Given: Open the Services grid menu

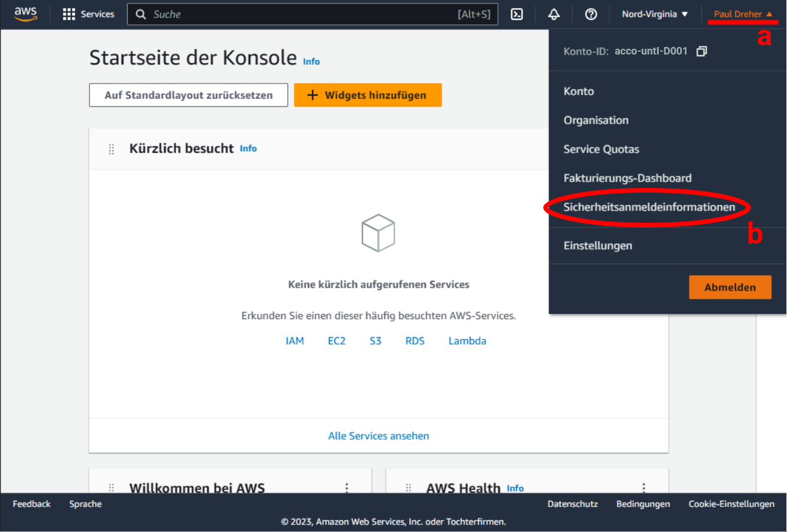Looking at the screenshot, I should 88,14.
